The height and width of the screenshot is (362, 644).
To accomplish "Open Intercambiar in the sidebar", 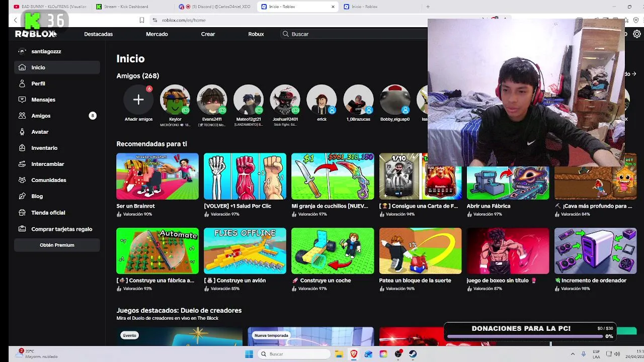I will click(x=57, y=164).
